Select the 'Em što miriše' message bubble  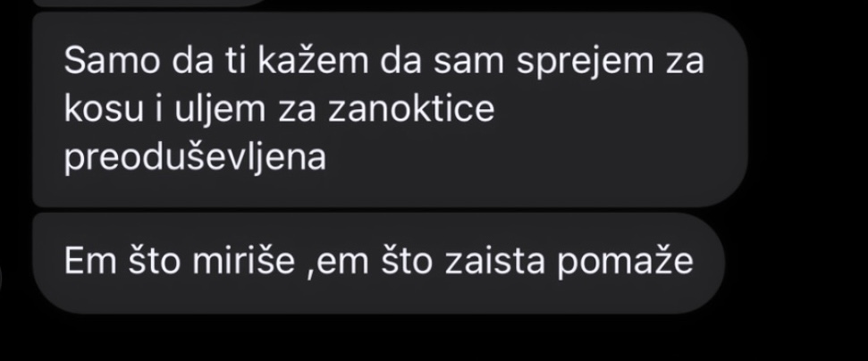click(379, 263)
